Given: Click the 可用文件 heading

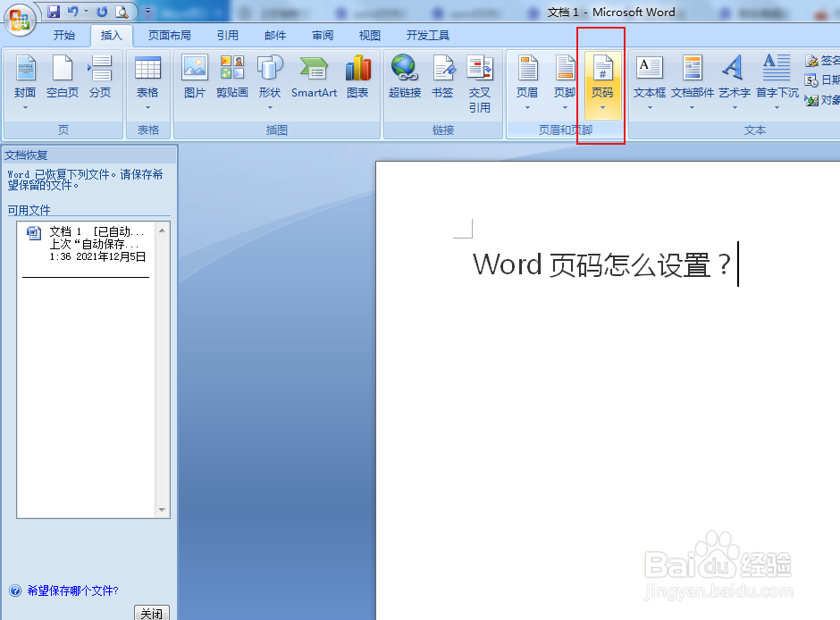Looking at the screenshot, I should tap(29, 210).
